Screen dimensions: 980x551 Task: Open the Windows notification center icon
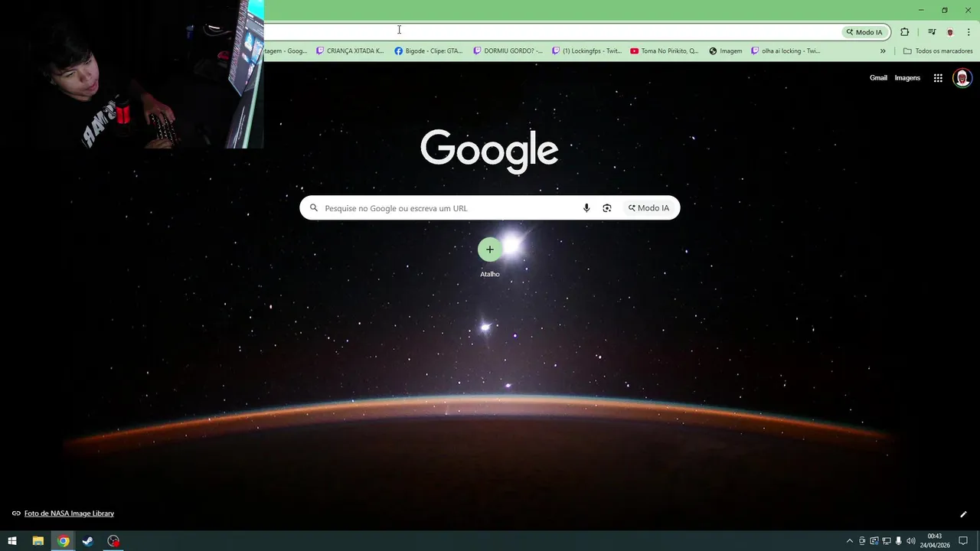963,541
